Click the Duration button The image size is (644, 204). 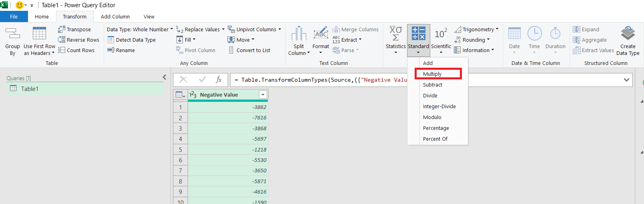coord(556,40)
